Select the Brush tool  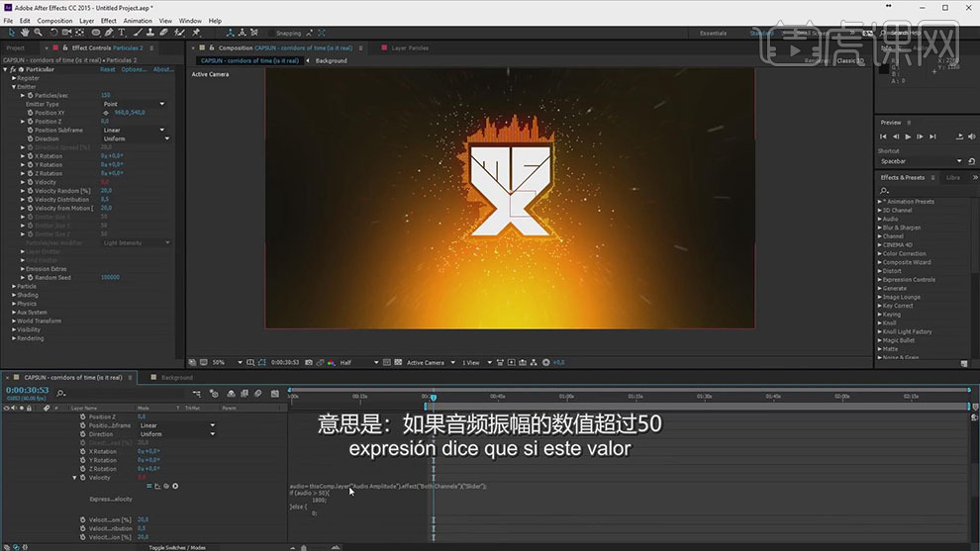138,33
